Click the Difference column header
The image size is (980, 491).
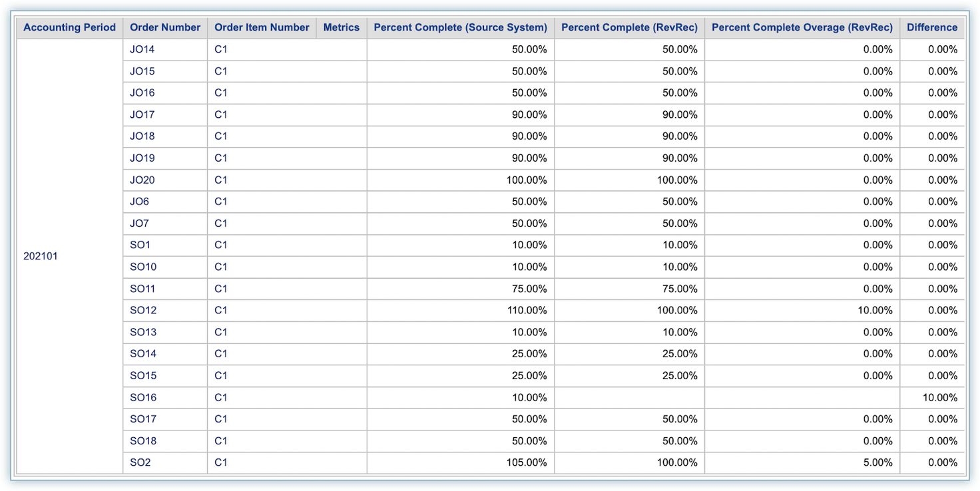pos(931,27)
